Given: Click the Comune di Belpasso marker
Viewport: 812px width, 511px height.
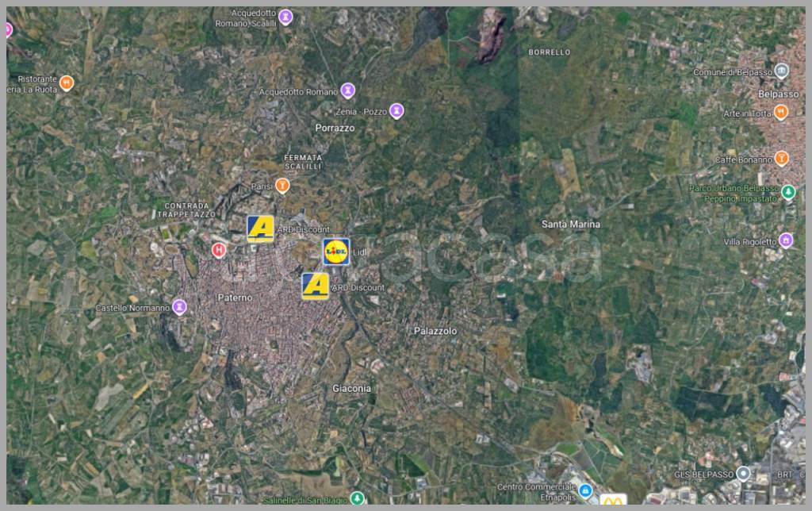Looking at the screenshot, I should point(781,71).
